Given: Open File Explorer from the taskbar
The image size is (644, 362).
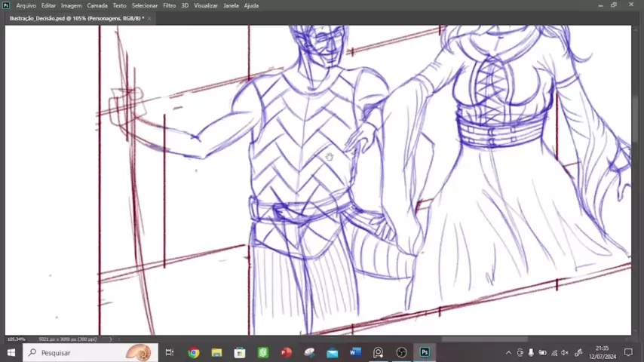Looking at the screenshot, I should [216, 352].
